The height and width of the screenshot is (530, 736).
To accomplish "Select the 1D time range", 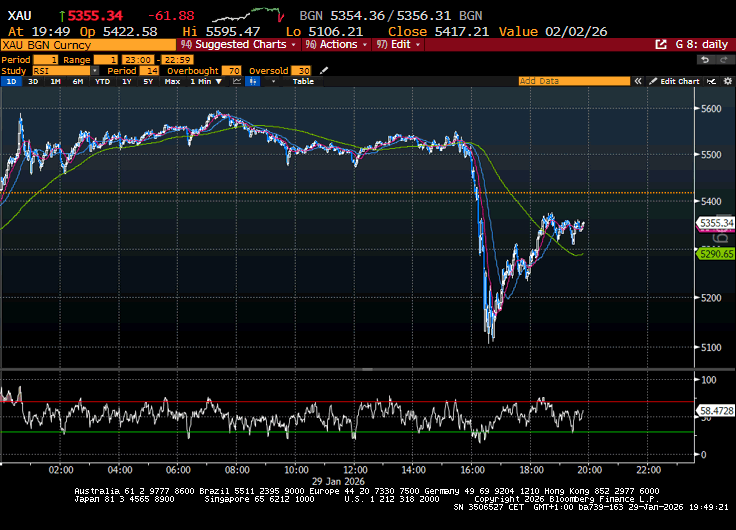I will click(11, 82).
